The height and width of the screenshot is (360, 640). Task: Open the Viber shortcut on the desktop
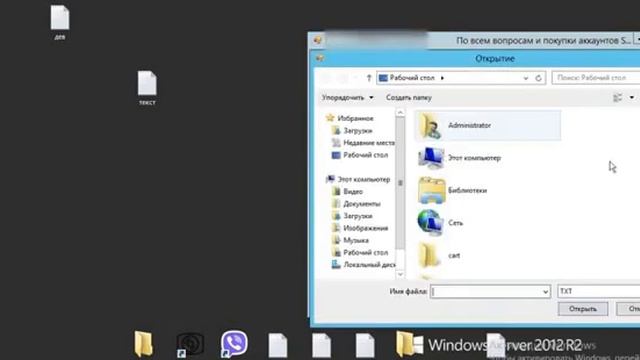tap(234, 344)
